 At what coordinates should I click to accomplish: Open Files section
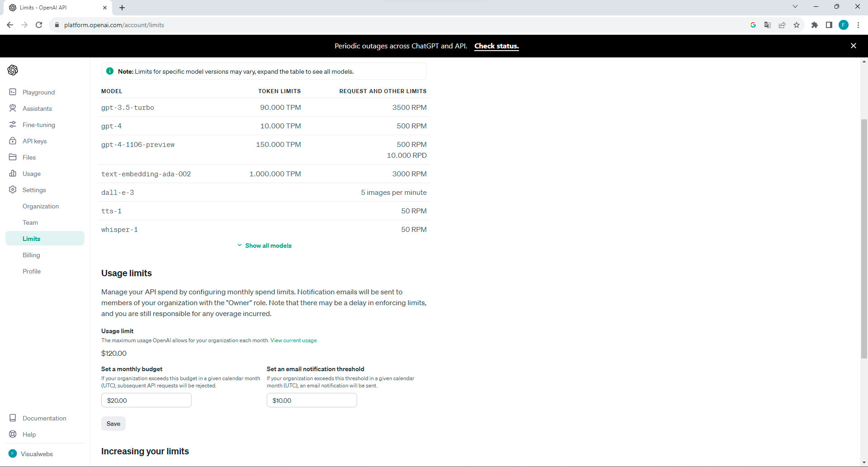(x=29, y=157)
